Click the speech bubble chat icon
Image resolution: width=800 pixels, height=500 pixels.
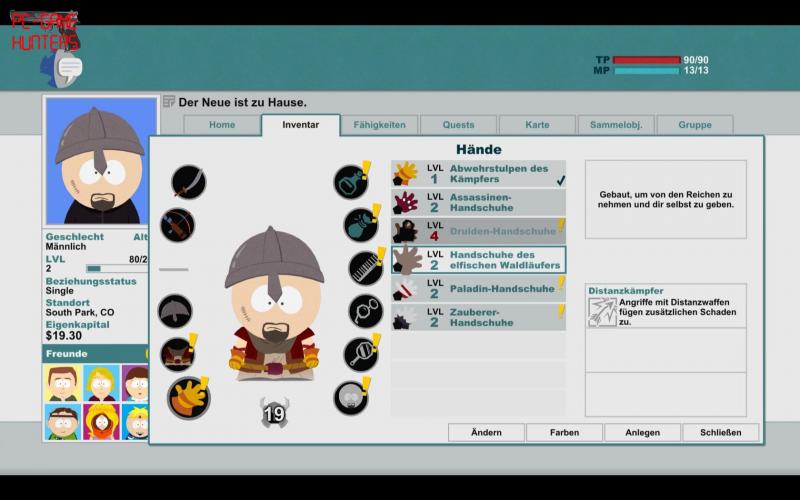click(69, 67)
